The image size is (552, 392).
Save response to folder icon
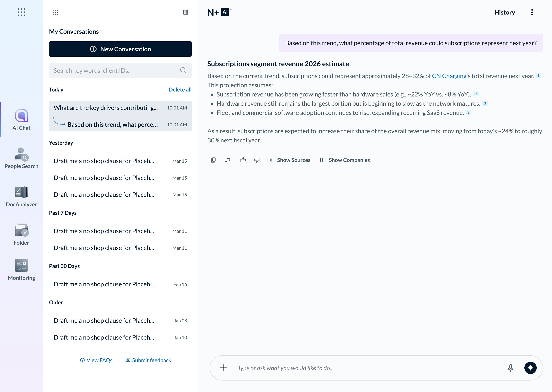click(227, 160)
